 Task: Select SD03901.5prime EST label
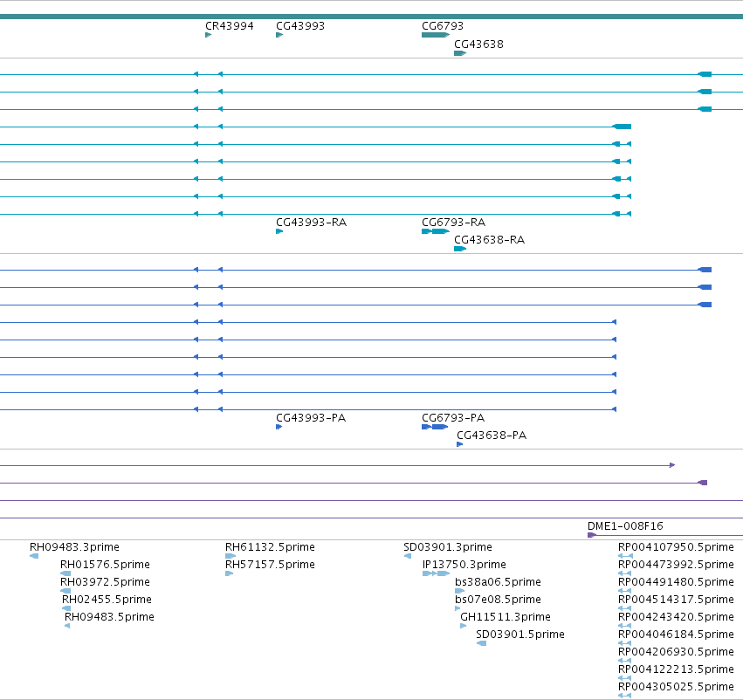tap(520, 635)
